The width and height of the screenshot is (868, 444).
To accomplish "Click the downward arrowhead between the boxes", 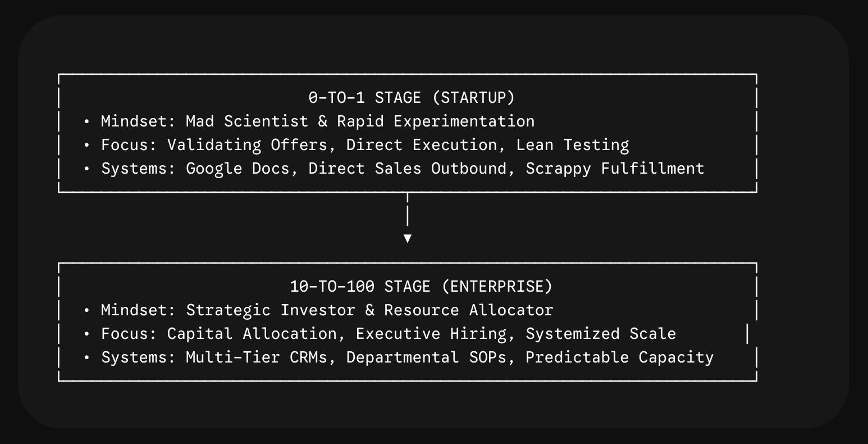I will click(408, 238).
